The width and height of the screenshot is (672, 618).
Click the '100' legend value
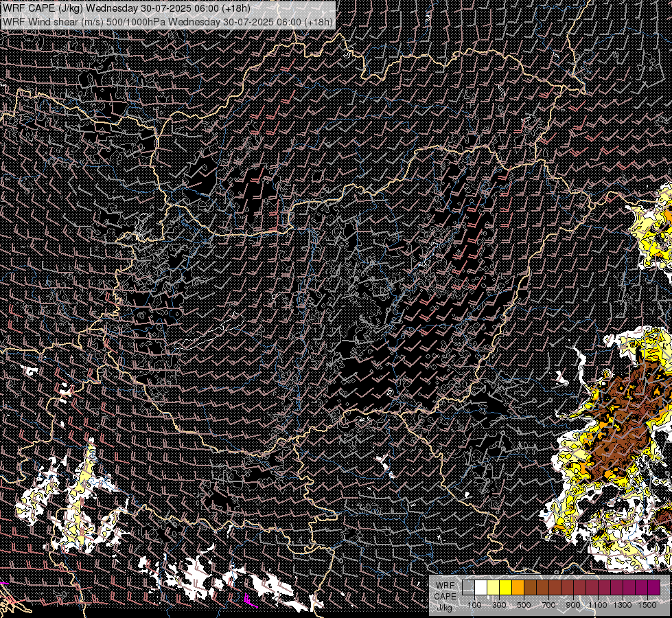[x=474, y=605]
